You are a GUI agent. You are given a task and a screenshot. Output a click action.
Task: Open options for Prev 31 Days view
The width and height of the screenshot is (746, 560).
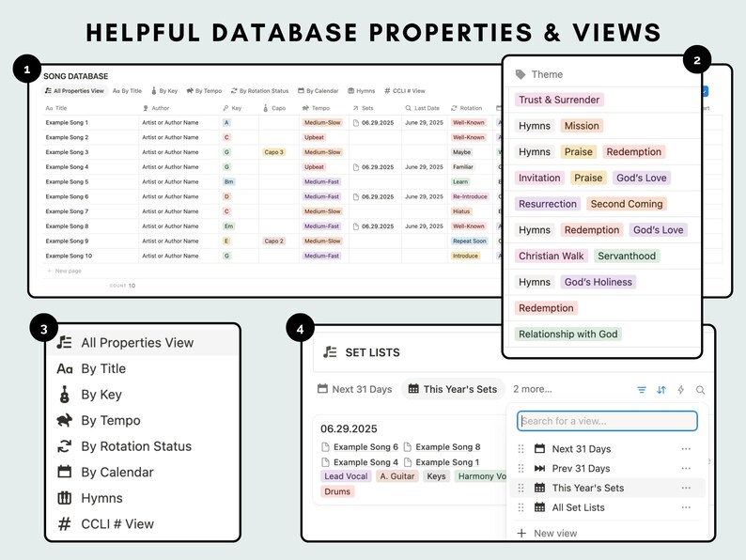pos(686,468)
